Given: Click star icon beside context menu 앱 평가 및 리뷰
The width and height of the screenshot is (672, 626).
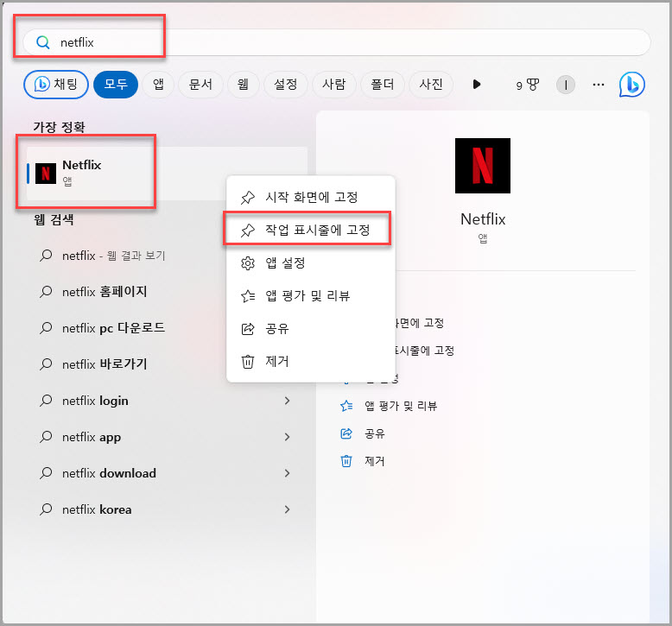Looking at the screenshot, I should 248,296.
